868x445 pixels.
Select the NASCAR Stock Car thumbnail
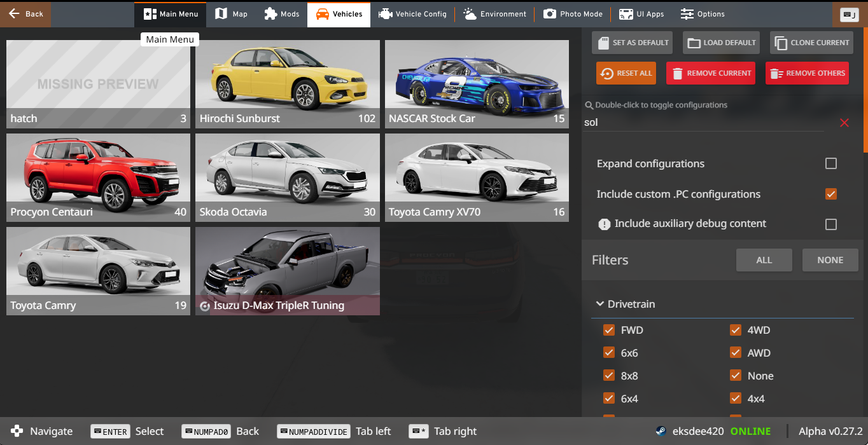477,83
